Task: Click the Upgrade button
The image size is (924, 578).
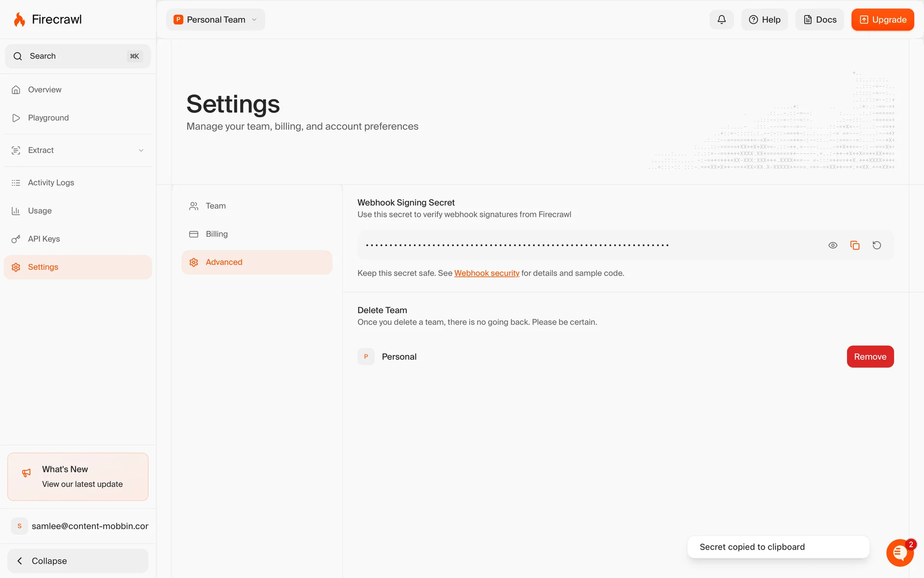Action: click(x=882, y=20)
